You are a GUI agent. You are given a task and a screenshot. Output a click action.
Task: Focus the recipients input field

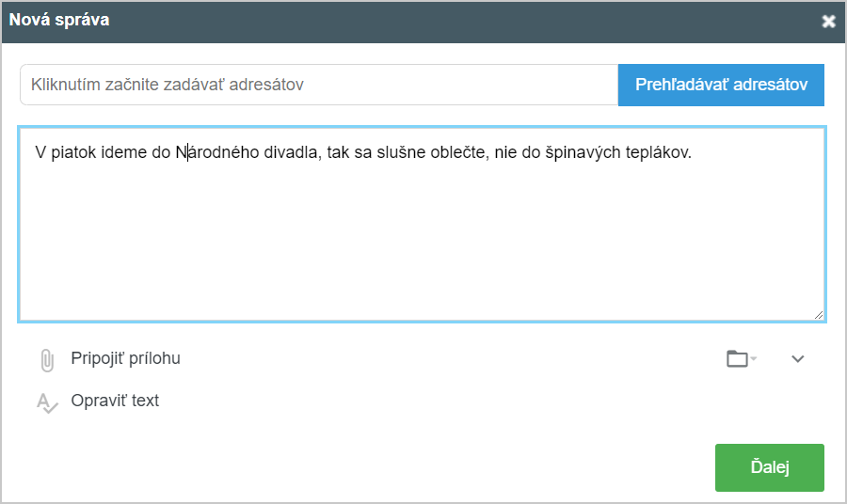coord(318,85)
